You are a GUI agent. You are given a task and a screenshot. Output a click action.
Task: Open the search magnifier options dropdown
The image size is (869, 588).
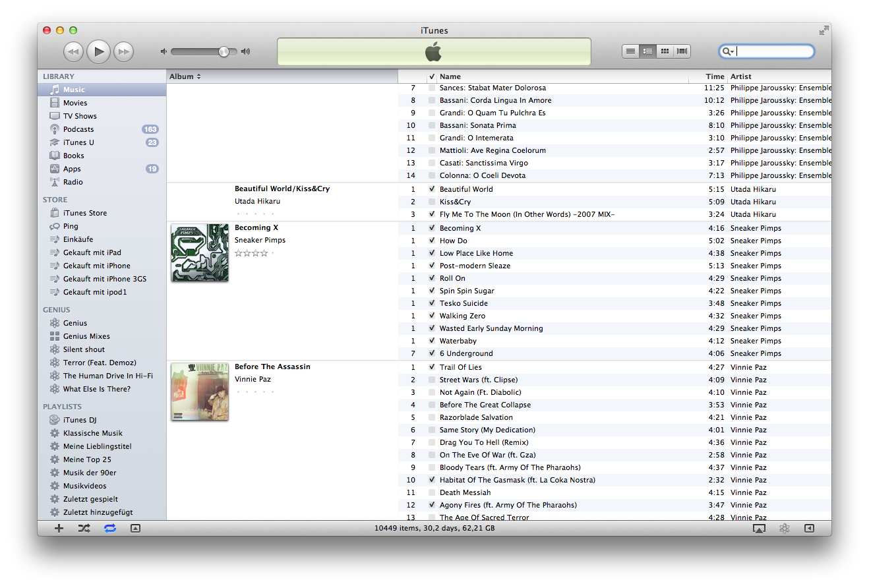(729, 51)
